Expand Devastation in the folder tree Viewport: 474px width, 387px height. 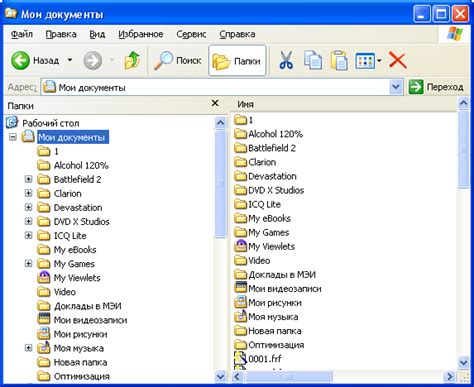point(29,207)
